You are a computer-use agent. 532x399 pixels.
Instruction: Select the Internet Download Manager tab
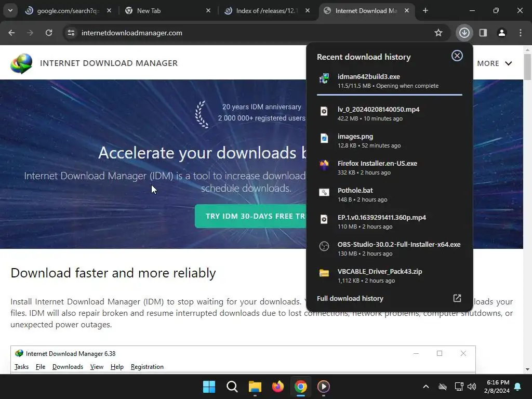[x=366, y=11]
